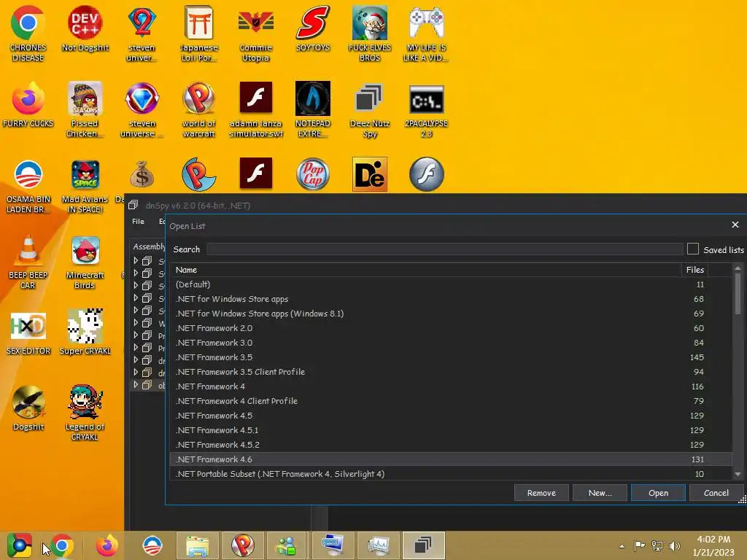Select the NOTEPAD EXTRE desktop icon
This screenshot has width=747, height=560.
(x=312, y=109)
